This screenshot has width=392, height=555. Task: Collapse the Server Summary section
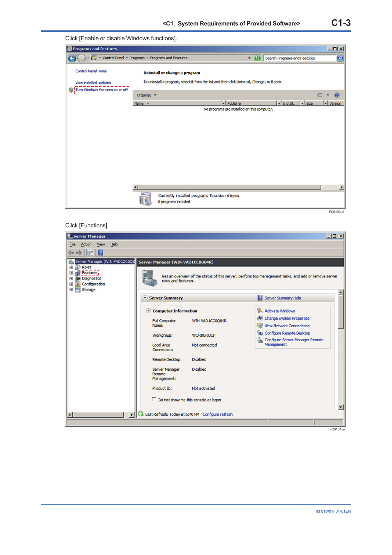[145, 298]
